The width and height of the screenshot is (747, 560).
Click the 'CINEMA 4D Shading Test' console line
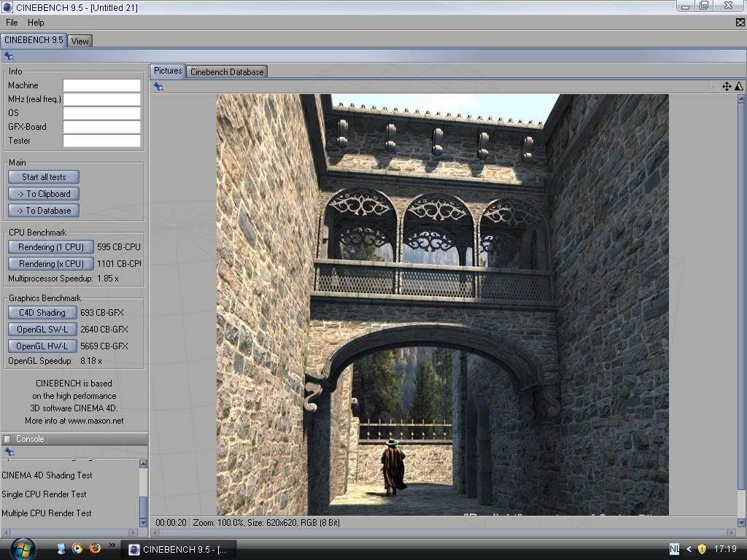(x=47, y=475)
